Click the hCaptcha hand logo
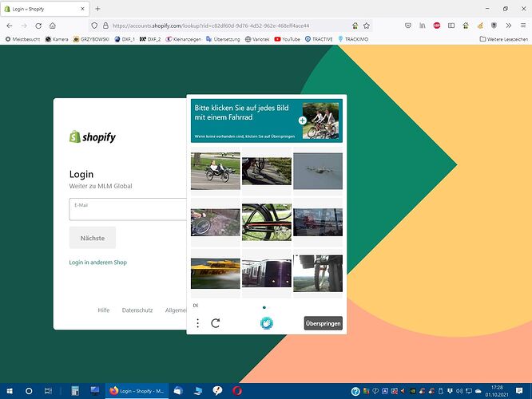The height and width of the screenshot is (399, 532). 267,323
